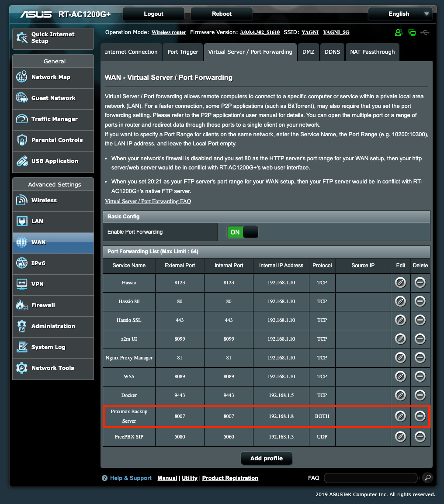The image size is (444, 504).
Task: Click the FAQ search magnifier icon
Action: [427, 478]
